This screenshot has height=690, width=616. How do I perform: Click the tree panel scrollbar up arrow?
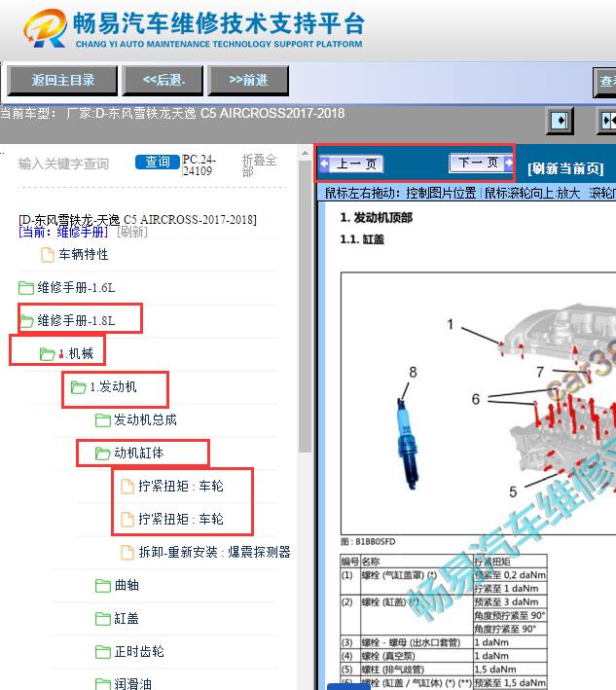[x=305, y=154]
